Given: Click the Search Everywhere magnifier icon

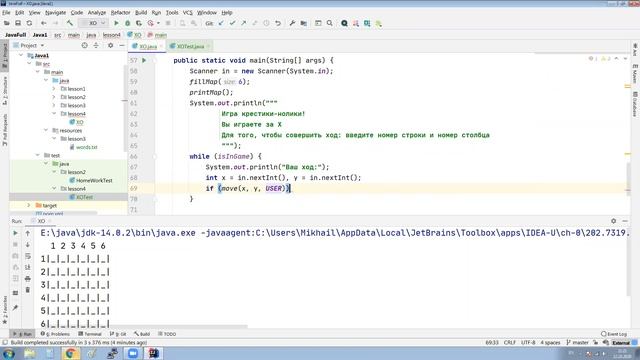Looking at the screenshot, I should click(x=329, y=23).
